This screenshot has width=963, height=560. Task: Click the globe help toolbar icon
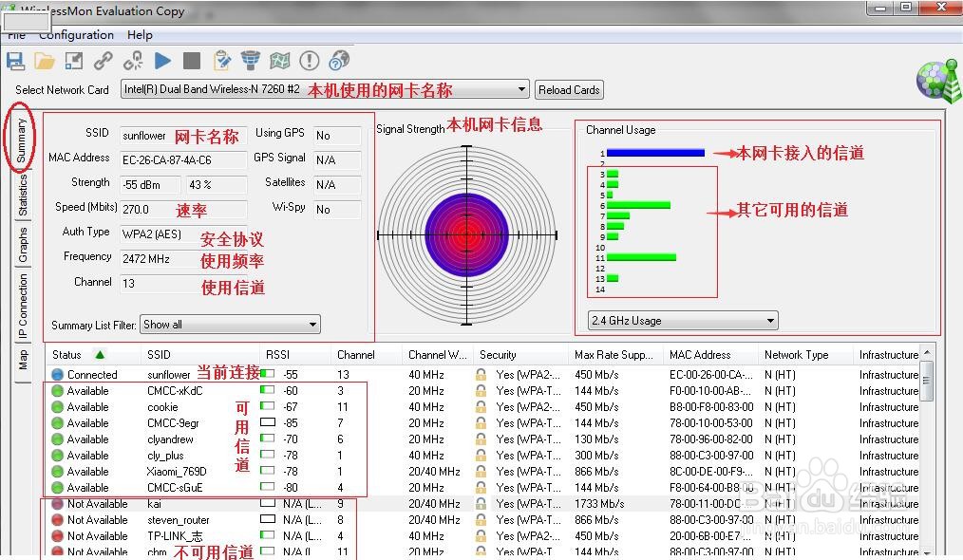point(339,61)
